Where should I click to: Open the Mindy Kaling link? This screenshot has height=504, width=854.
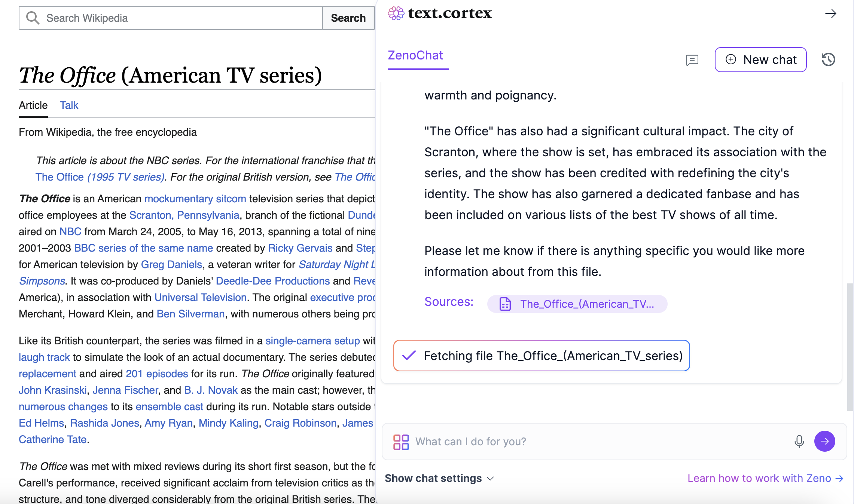[x=228, y=423]
